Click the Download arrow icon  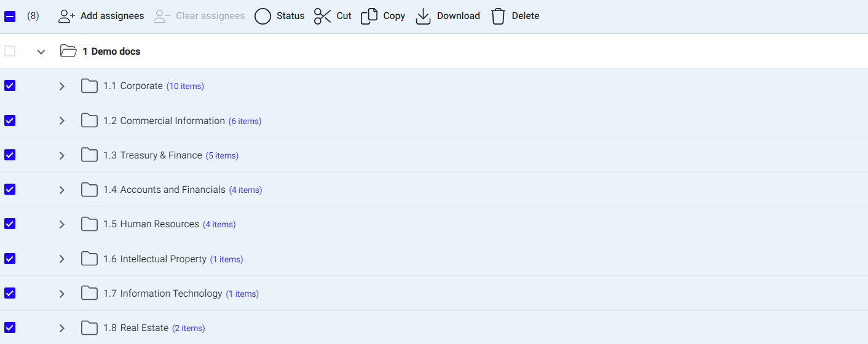[x=423, y=16]
